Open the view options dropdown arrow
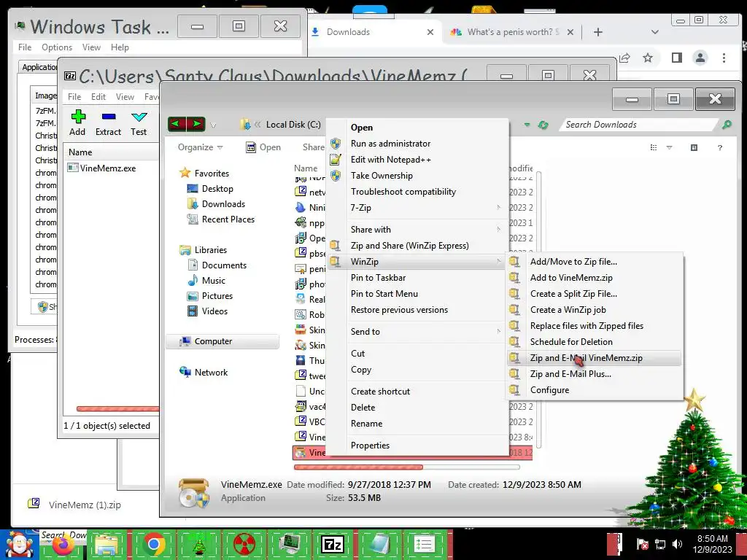The height and width of the screenshot is (560, 747). point(669,147)
